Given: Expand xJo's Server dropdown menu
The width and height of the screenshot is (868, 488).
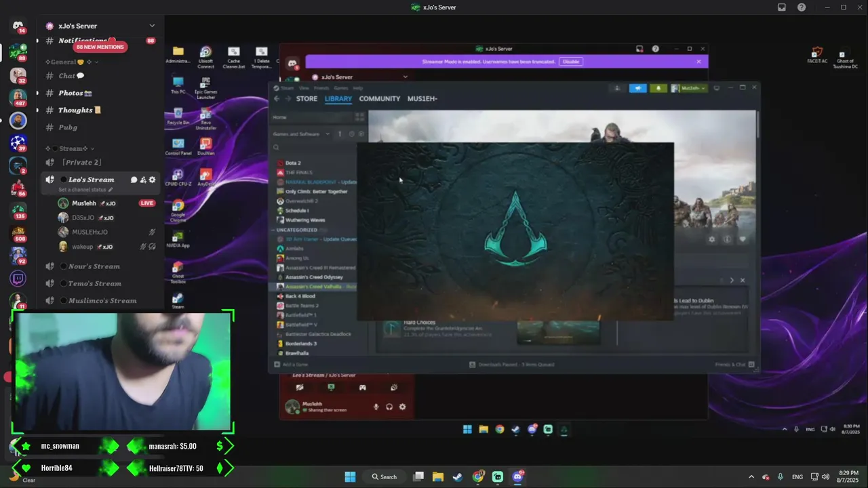Looking at the screenshot, I should [152, 26].
